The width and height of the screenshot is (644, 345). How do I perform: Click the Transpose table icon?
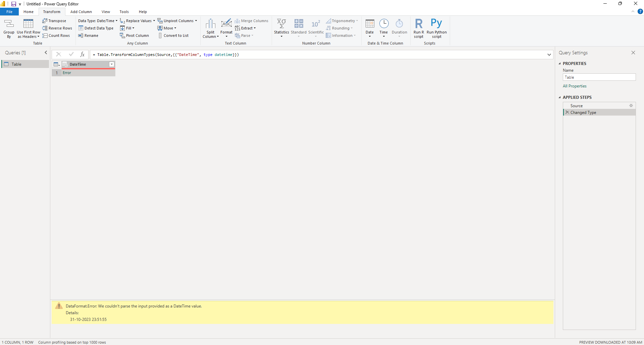(45, 21)
